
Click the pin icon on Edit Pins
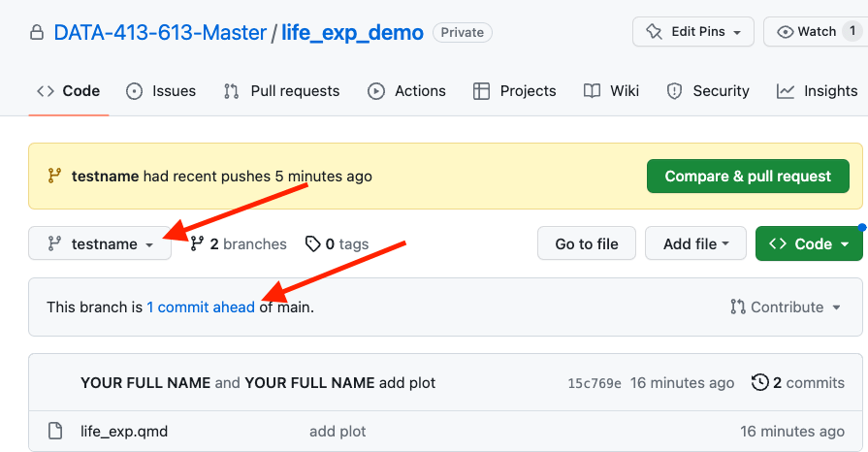(x=657, y=32)
